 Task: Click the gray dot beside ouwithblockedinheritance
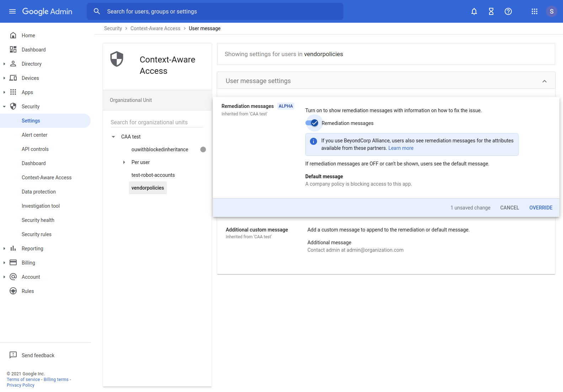(203, 149)
